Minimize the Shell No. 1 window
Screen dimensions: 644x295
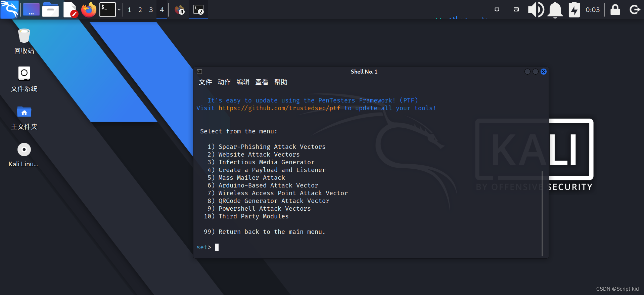pyautogui.click(x=527, y=72)
